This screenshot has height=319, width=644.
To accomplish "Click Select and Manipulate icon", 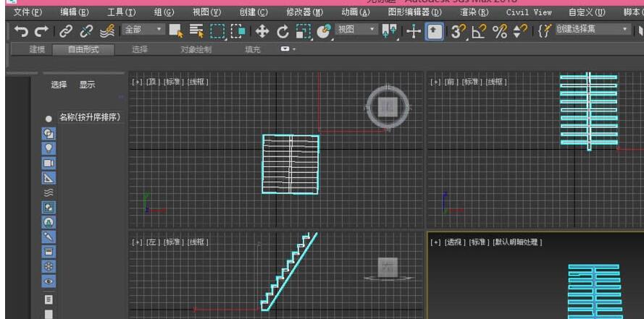I will (414, 32).
